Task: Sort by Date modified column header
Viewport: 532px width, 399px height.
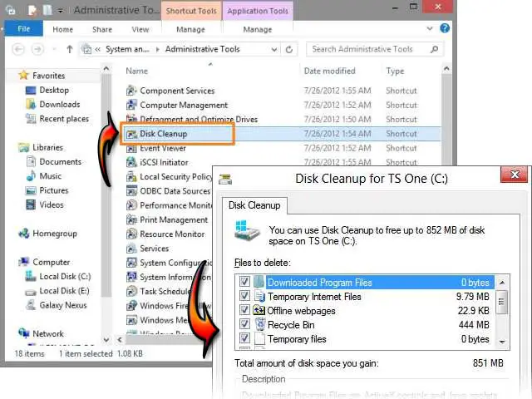Action: point(330,71)
